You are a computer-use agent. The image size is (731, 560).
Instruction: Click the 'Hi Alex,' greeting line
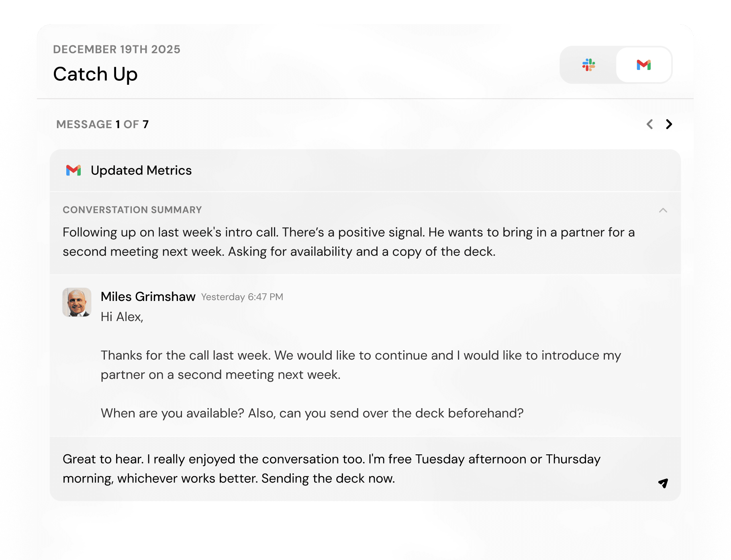(x=122, y=317)
